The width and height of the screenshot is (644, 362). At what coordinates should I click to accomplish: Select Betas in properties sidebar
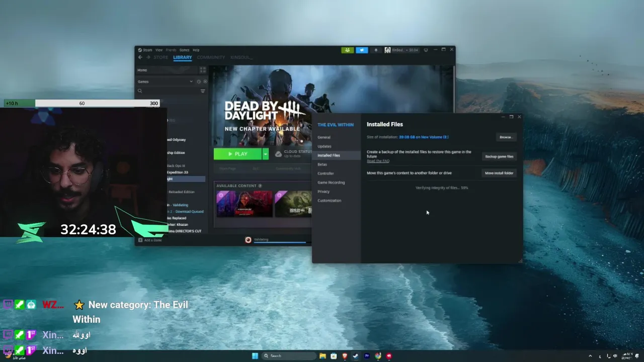pyautogui.click(x=322, y=164)
